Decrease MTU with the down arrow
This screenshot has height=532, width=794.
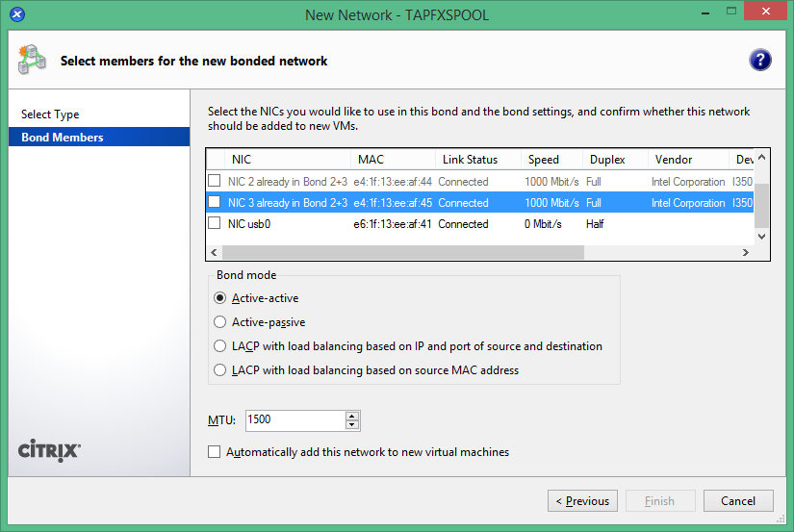pos(352,425)
